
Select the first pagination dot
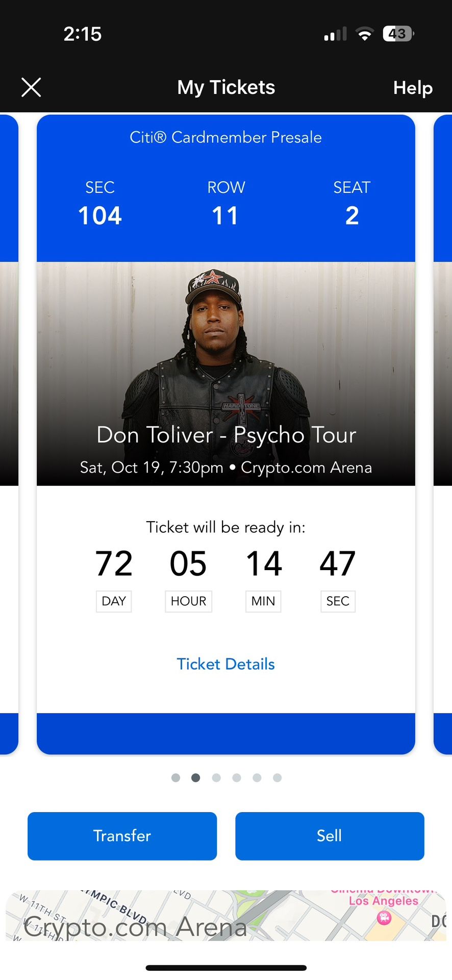(175, 777)
